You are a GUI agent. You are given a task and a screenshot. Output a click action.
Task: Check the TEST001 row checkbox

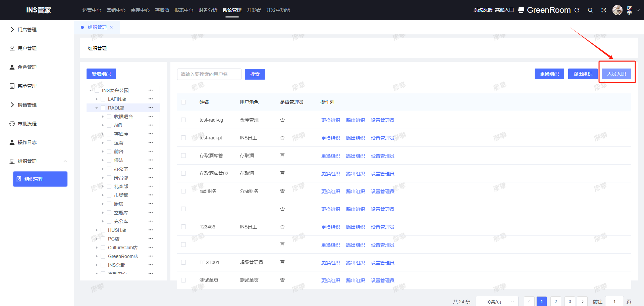(x=183, y=262)
